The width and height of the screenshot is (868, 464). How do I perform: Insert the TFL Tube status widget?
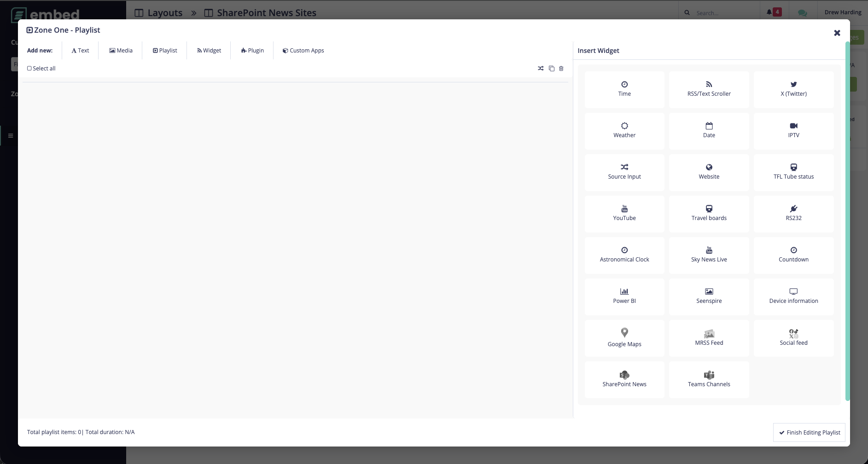793,172
